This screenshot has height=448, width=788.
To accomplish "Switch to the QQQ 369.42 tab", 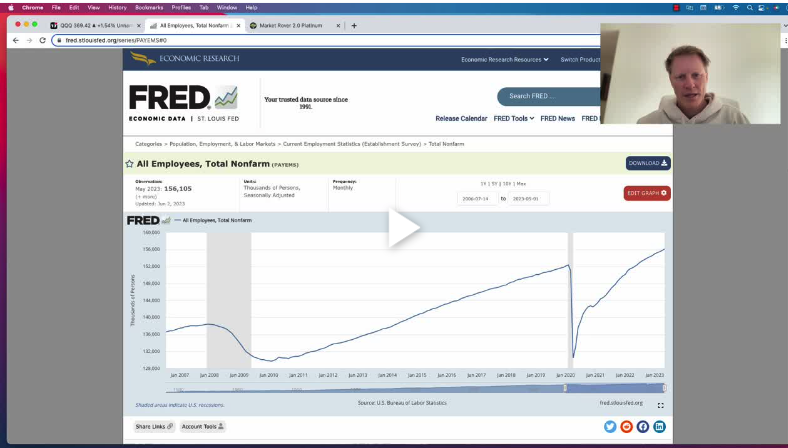I will 93,26.
